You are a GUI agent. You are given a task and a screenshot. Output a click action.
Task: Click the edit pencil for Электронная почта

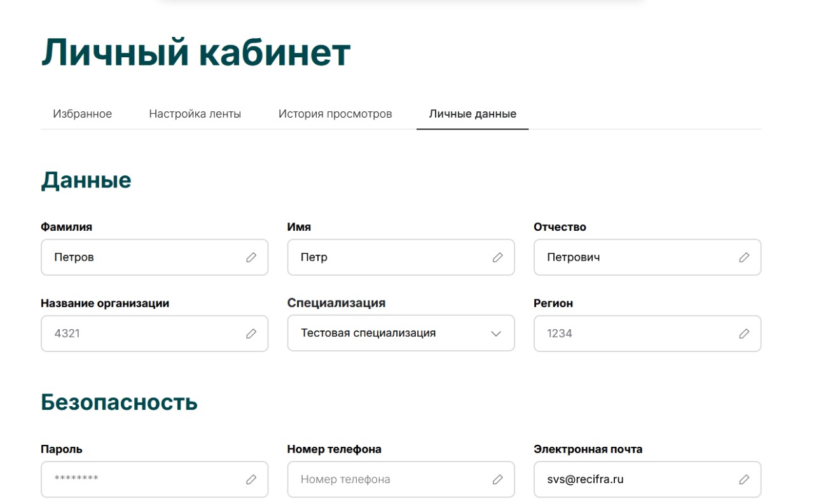point(745,479)
